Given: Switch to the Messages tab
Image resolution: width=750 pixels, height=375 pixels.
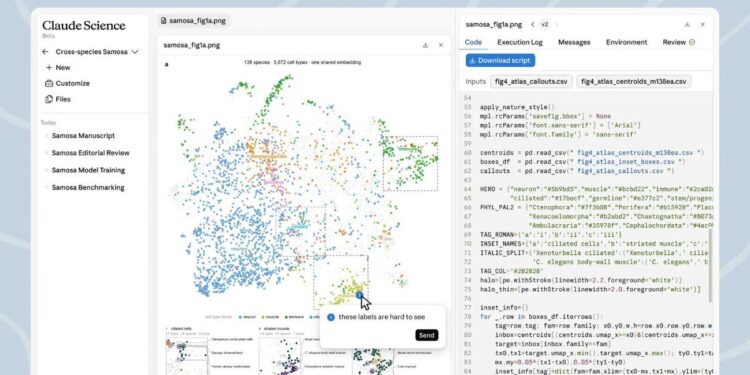Looking at the screenshot, I should [x=574, y=42].
